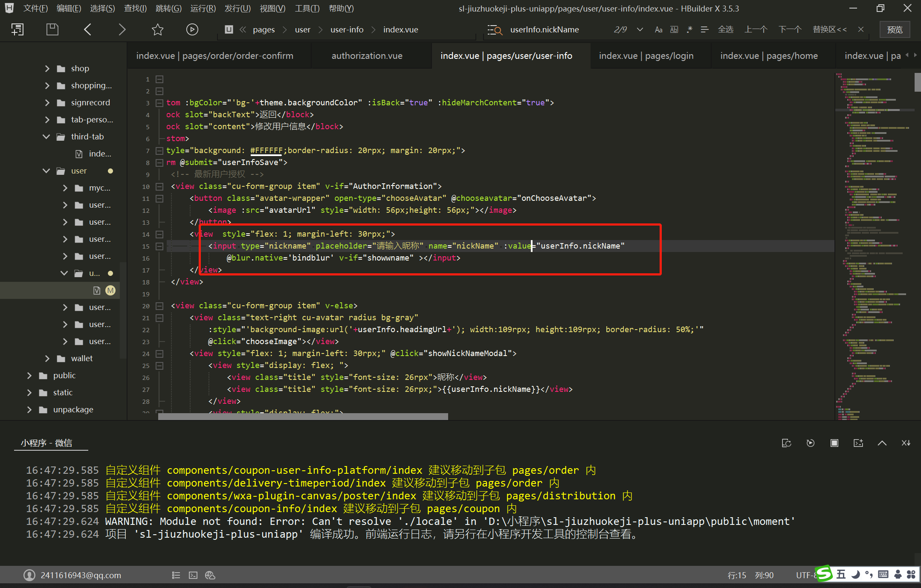Go back with the left arrow icon
The width and height of the screenshot is (921, 588).
[x=87, y=29]
